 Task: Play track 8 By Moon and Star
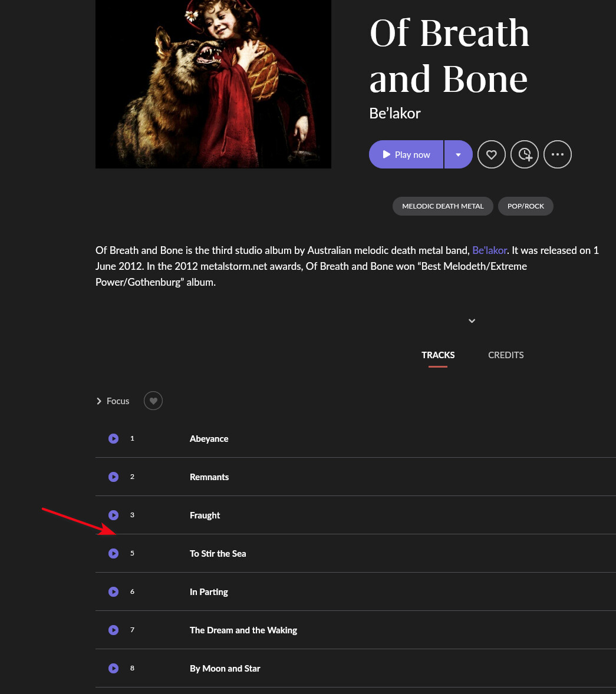113,668
